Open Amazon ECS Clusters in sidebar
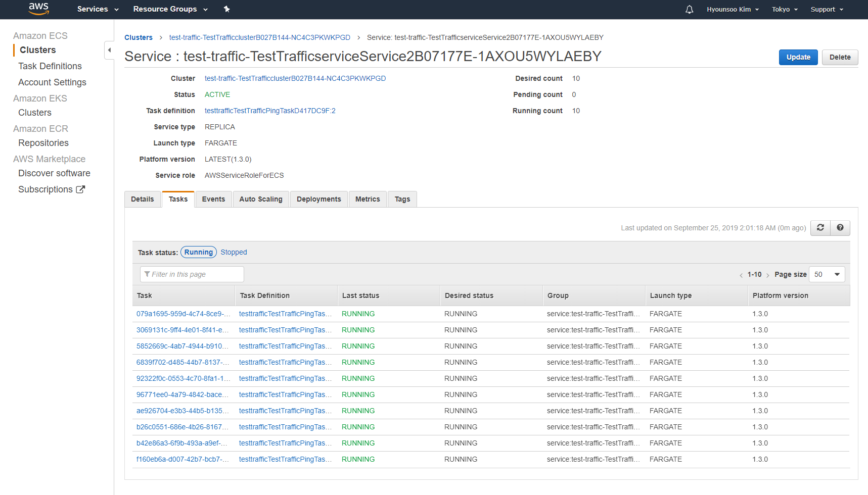Viewport: 868px width, 495px height. [x=38, y=50]
